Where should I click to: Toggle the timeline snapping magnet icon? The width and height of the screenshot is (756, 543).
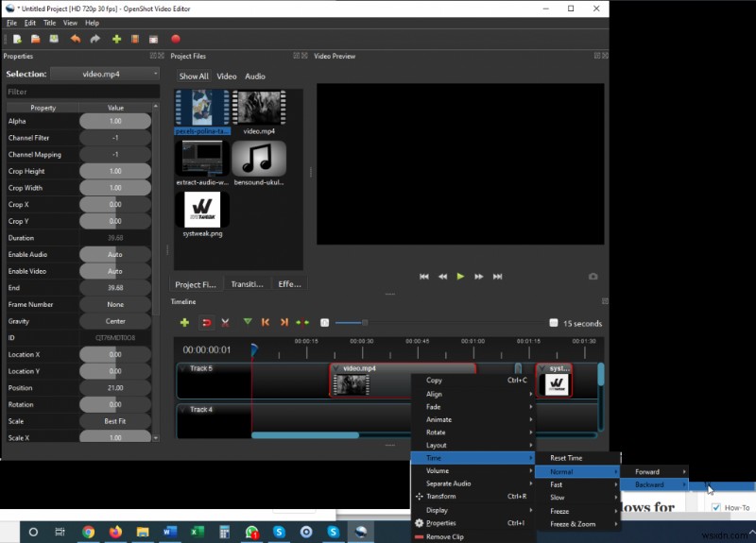tap(206, 322)
